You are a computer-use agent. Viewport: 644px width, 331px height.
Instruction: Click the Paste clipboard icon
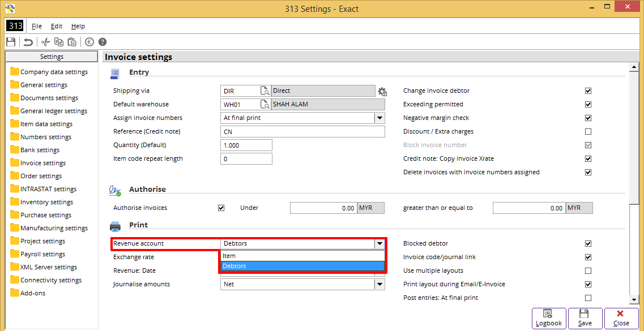72,42
